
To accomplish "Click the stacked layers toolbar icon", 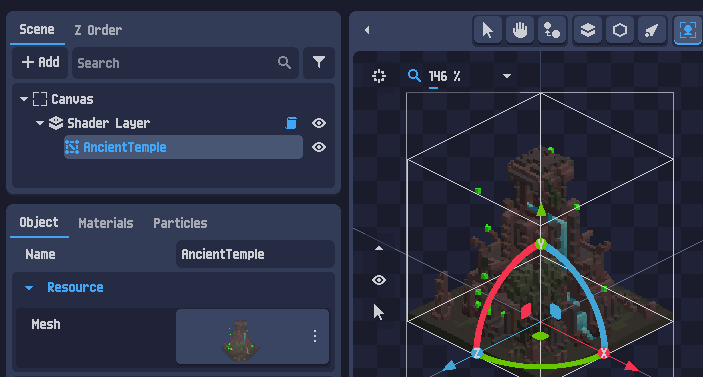I will coord(588,30).
